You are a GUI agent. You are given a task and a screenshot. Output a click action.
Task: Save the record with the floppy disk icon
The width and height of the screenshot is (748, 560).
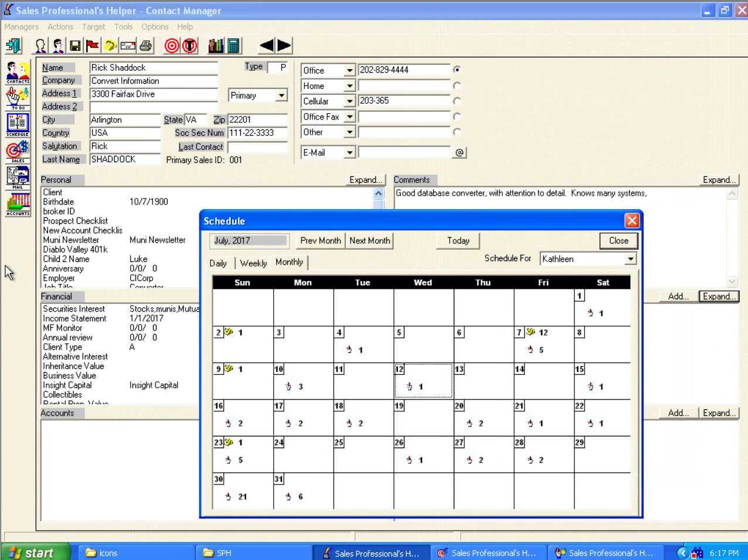click(x=75, y=45)
